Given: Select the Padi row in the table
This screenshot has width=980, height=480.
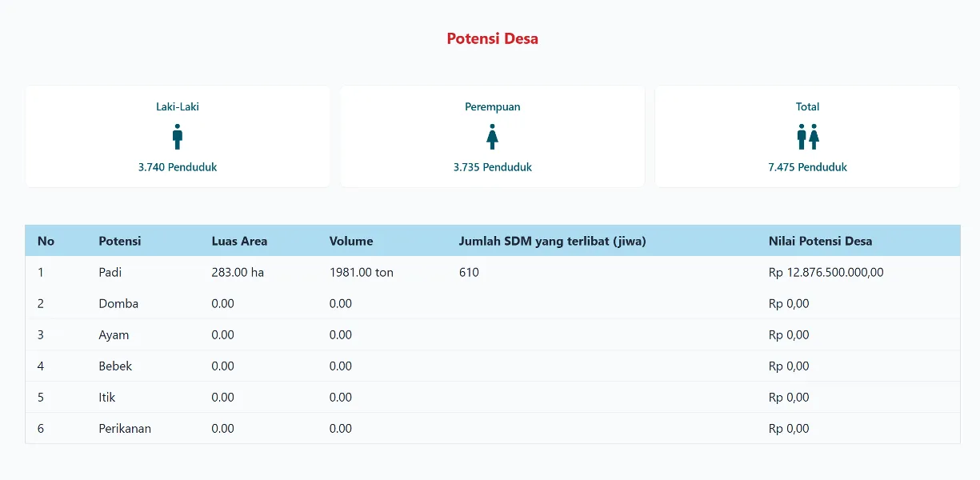Looking at the screenshot, I should coord(110,272).
